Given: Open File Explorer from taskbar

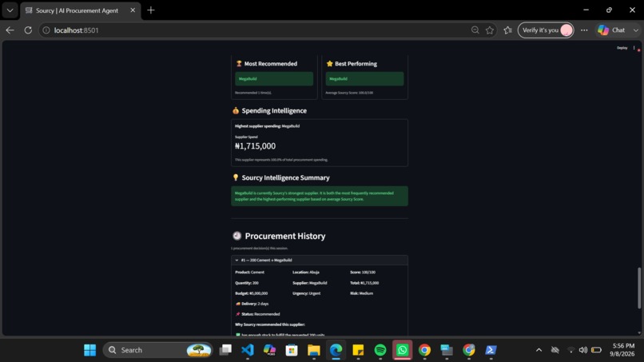Looking at the screenshot, I should [x=314, y=350].
